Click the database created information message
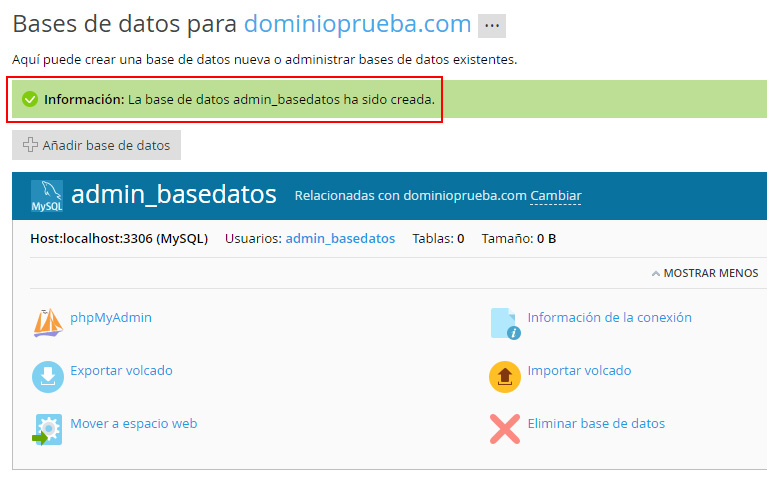Viewport: 767px width, 481px height. click(x=240, y=99)
